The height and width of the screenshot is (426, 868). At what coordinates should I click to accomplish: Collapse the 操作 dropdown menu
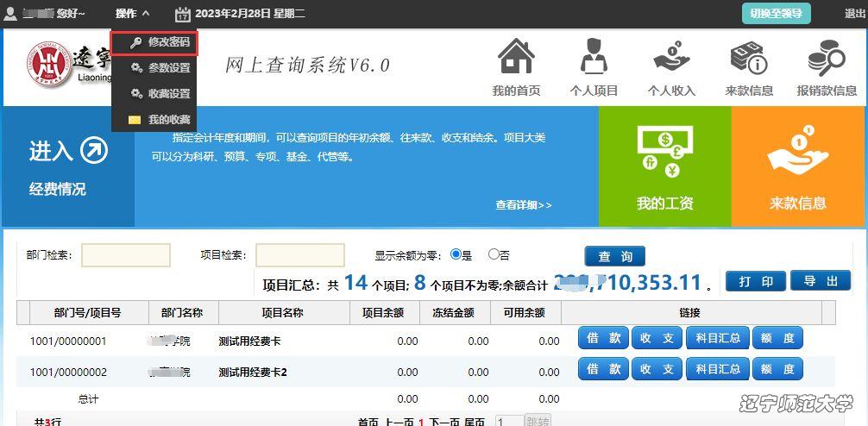pyautogui.click(x=132, y=14)
